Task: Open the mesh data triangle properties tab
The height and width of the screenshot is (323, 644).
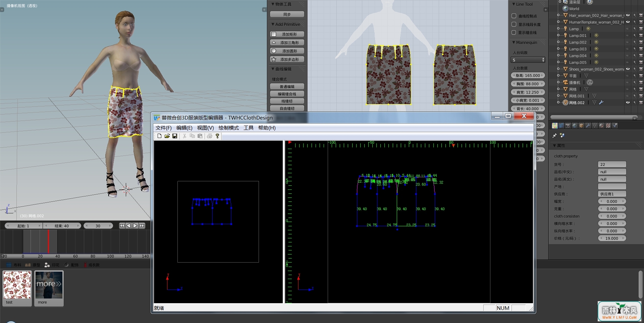Action: pos(595,126)
